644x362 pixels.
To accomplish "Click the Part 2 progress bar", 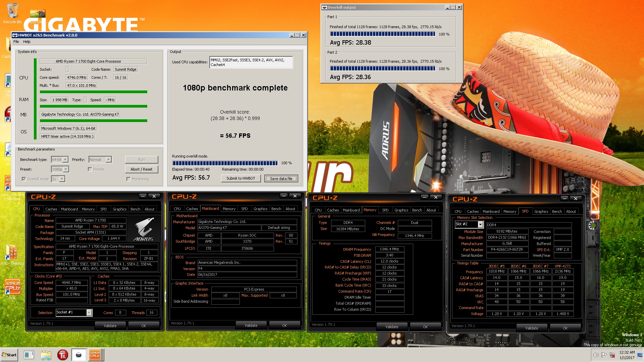I will 383,68.
